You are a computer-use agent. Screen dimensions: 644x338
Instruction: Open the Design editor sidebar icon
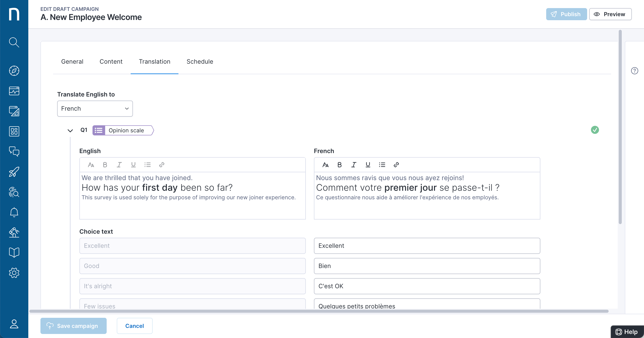[x=14, y=111]
